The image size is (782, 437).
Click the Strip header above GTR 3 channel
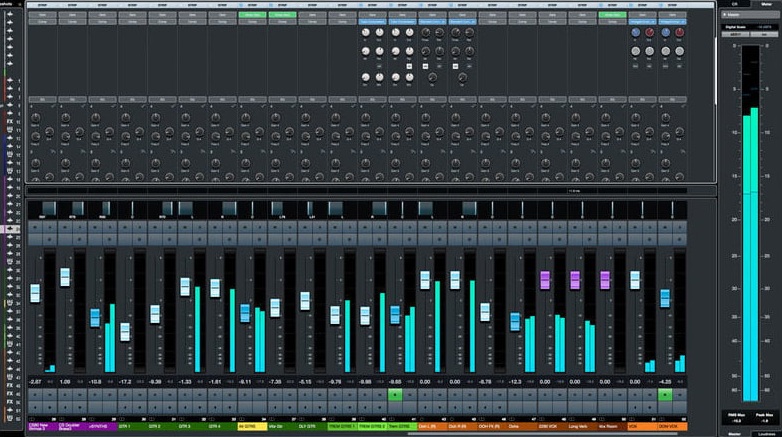click(192, 5)
